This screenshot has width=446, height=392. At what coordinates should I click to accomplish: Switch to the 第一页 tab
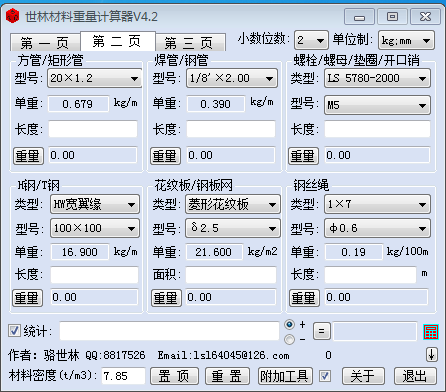point(45,43)
